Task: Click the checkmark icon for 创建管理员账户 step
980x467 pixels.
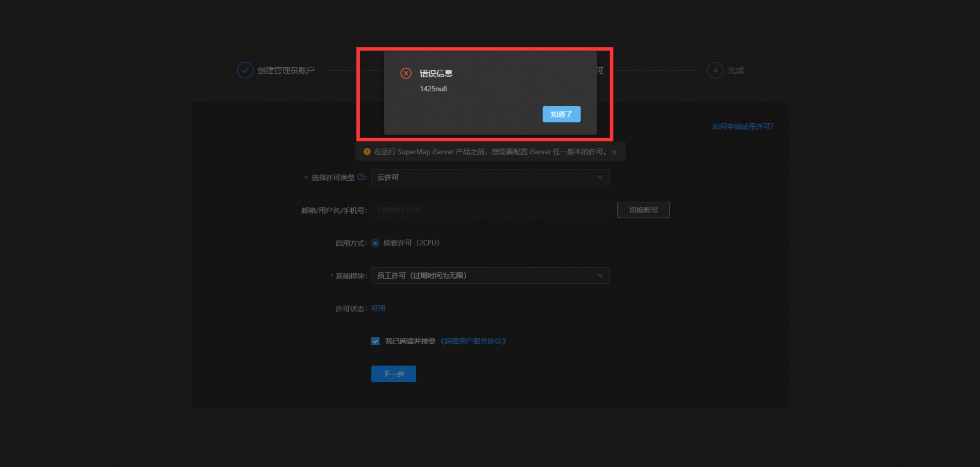Action: click(245, 70)
